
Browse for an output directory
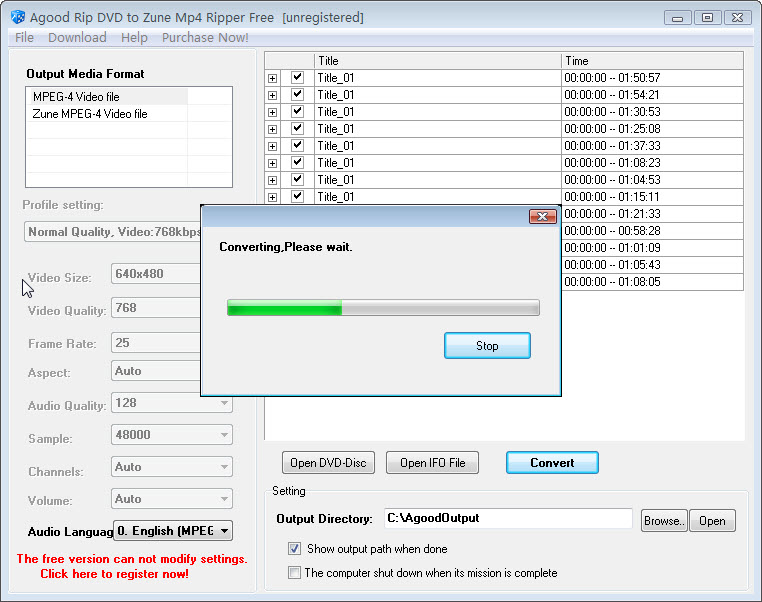(x=664, y=521)
